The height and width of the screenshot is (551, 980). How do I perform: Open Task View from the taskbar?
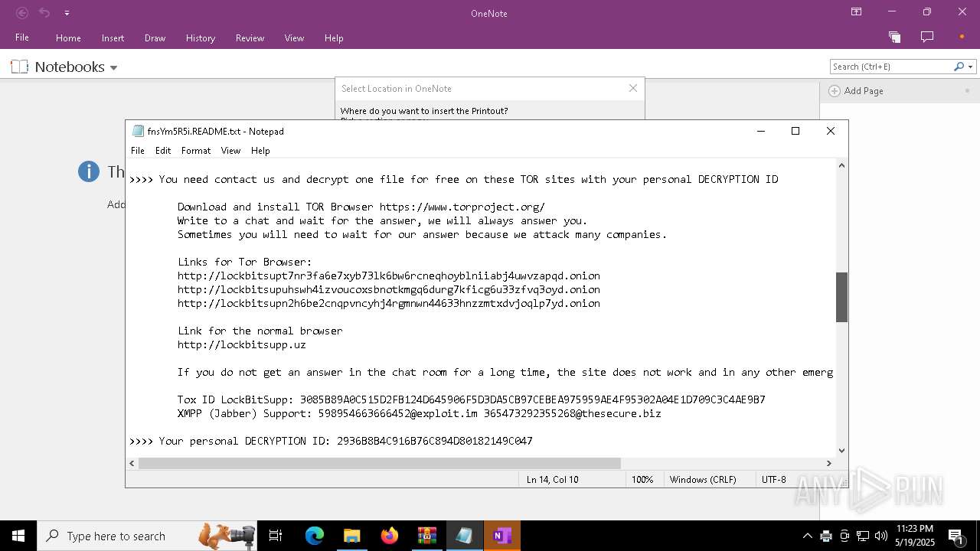pos(276,536)
